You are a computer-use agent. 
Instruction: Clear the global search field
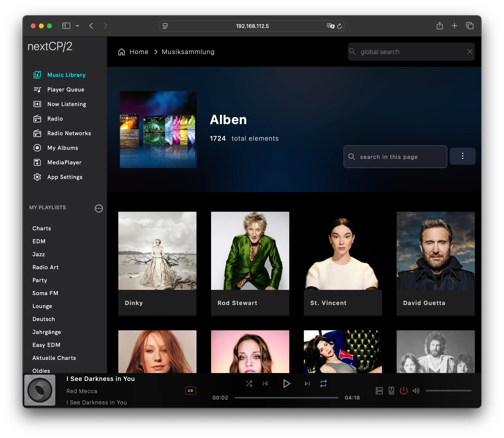[x=470, y=52]
